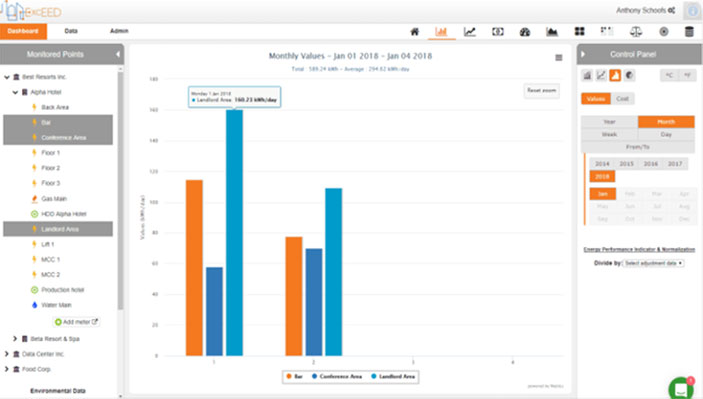The width and height of the screenshot is (703, 399).
Task: Click the info icon beside user name
Action: (x=692, y=11)
